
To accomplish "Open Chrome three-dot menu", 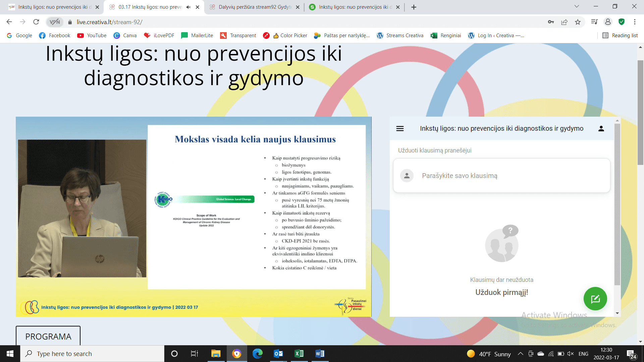I will click(x=635, y=22).
